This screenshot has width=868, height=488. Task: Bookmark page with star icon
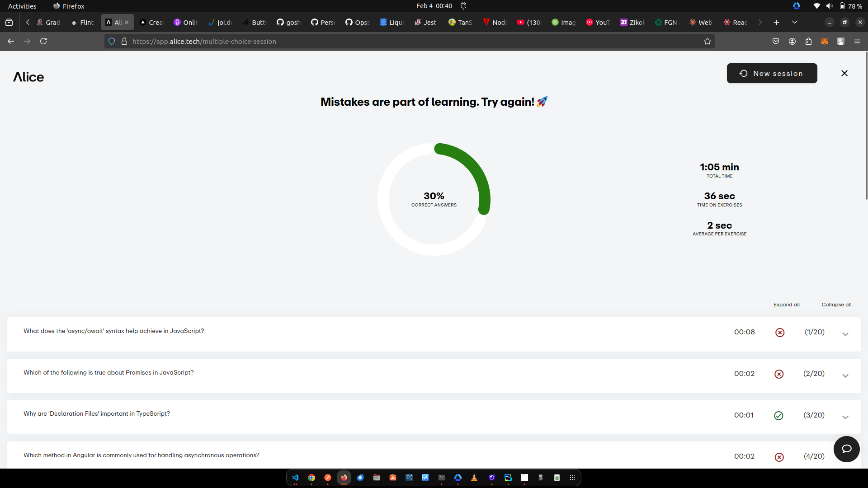(x=708, y=41)
